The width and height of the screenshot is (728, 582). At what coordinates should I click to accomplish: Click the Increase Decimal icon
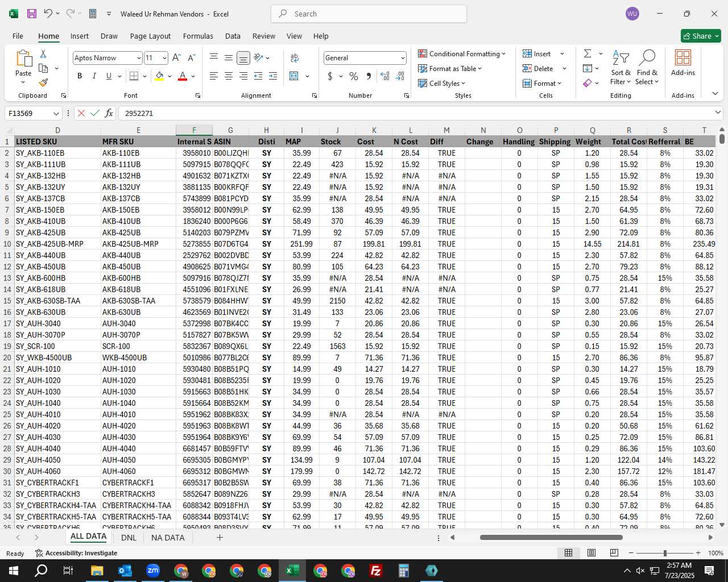(385, 76)
